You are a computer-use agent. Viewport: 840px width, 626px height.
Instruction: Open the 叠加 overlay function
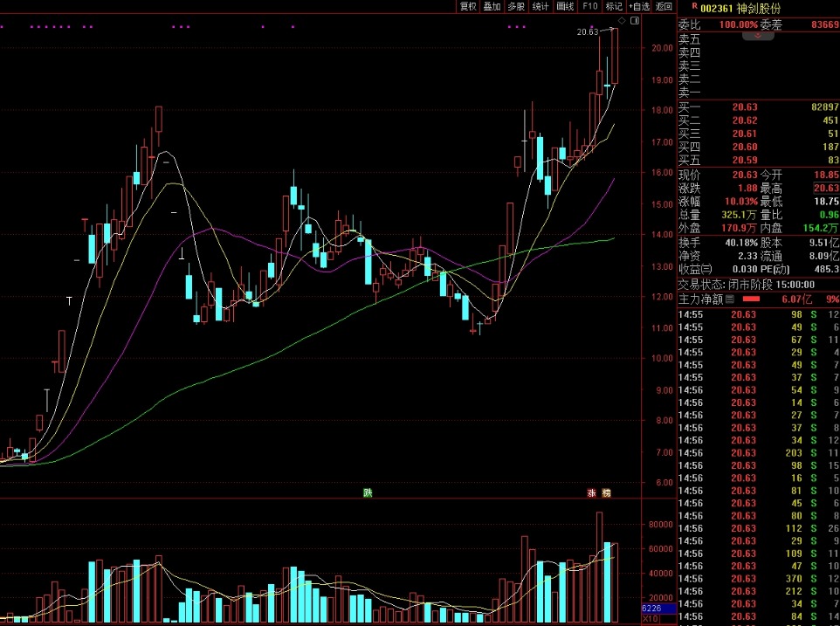point(492,6)
